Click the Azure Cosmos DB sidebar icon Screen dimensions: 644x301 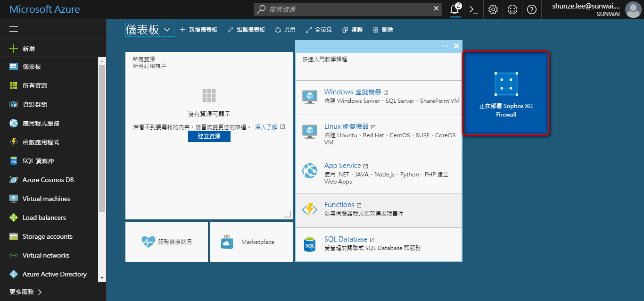coord(14,180)
